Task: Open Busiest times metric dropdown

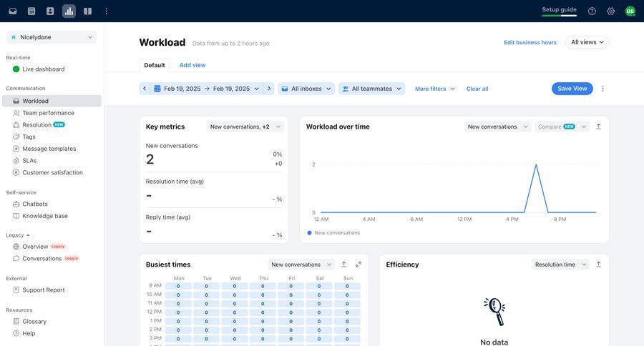Action: click(x=301, y=265)
